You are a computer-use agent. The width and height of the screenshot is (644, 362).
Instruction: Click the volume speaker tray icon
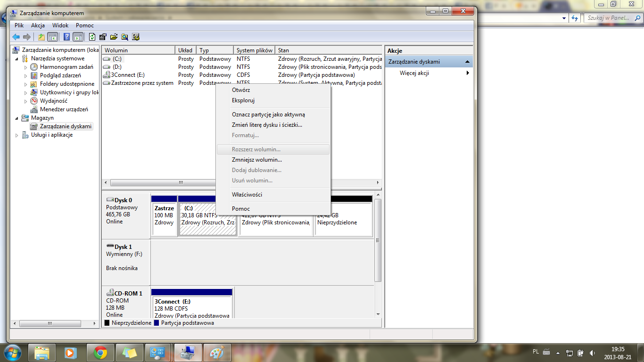pos(592,353)
